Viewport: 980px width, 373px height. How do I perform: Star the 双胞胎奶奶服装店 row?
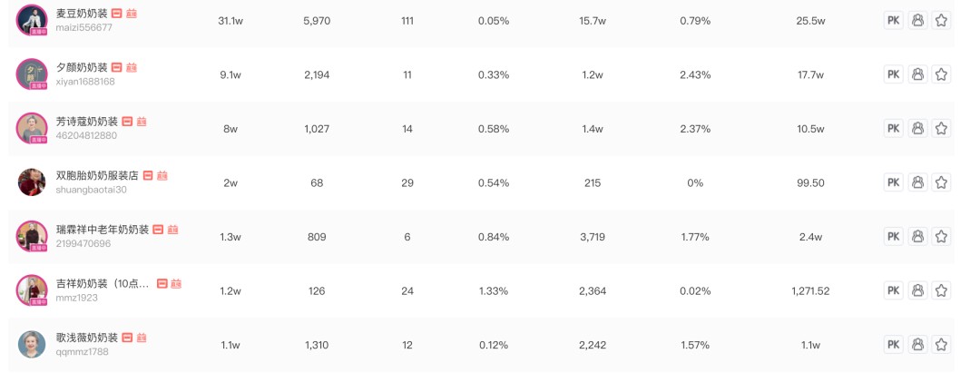click(941, 182)
